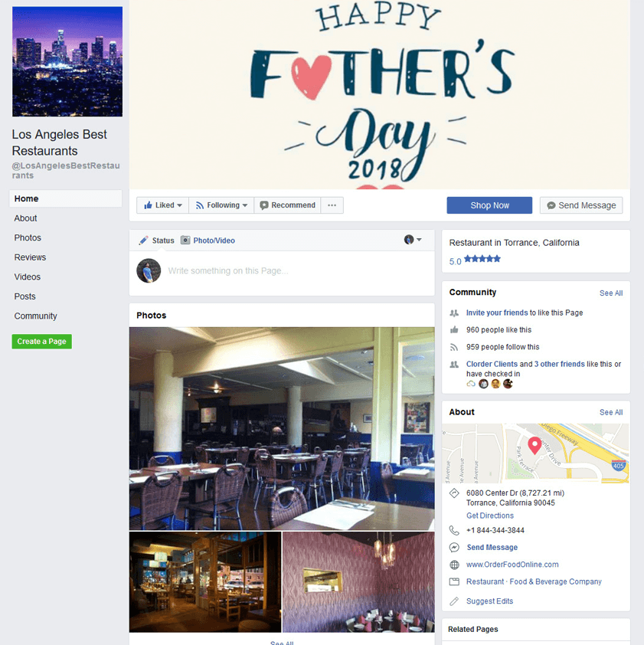Image resolution: width=644 pixels, height=645 pixels.
Task: Click the directions diamond icon near address
Action: point(454,493)
